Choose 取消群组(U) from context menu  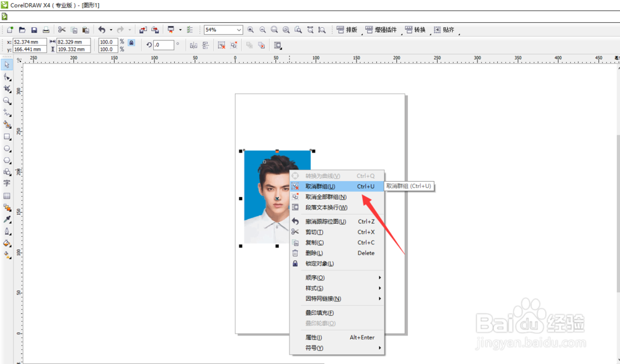pyautogui.click(x=337, y=187)
